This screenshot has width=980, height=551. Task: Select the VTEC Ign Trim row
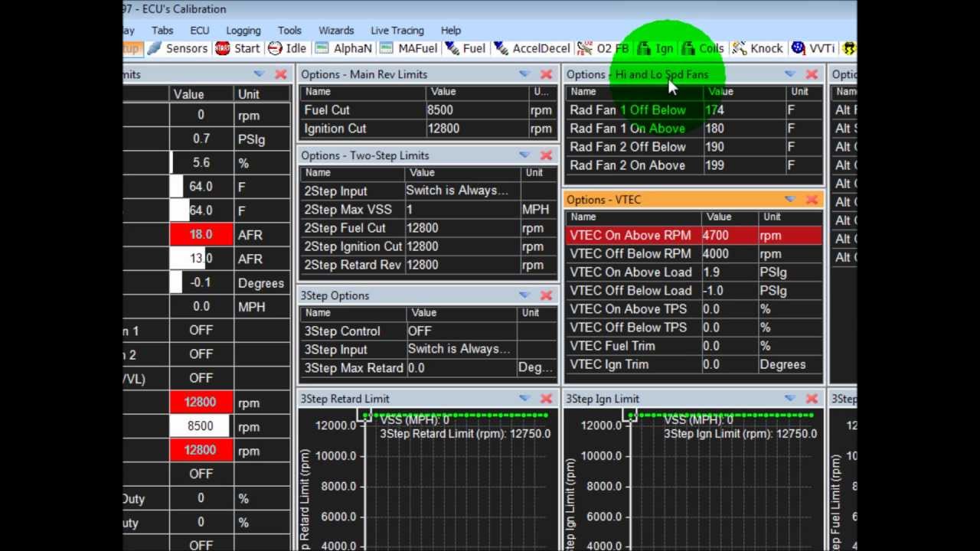694,364
